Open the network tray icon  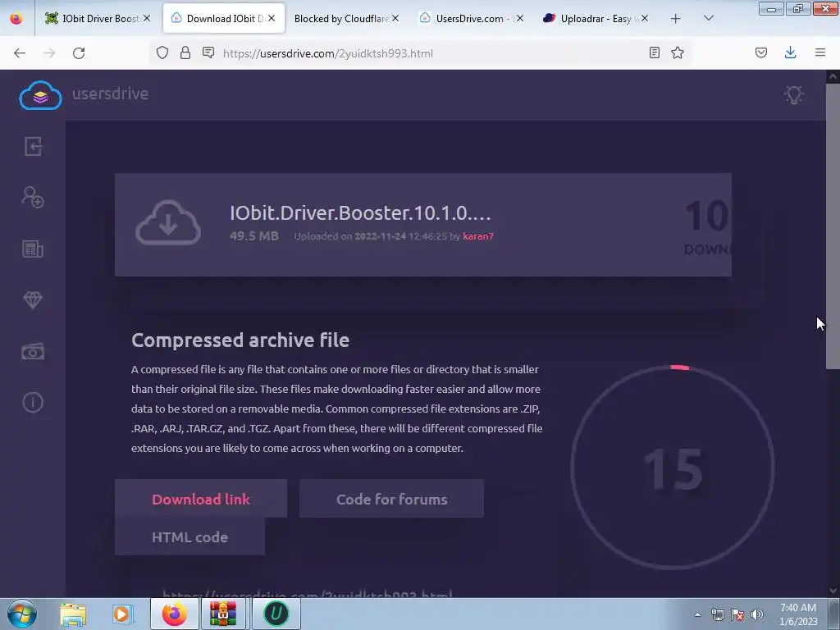[717, 614]
